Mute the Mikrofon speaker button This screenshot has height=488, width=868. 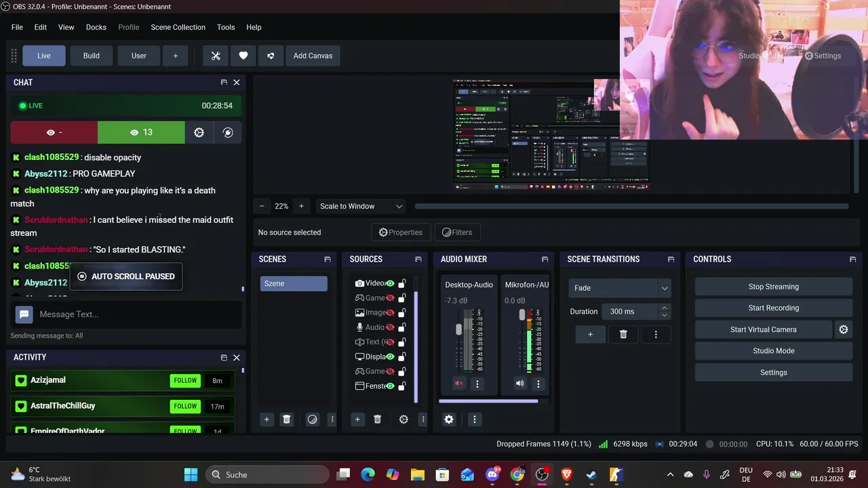click(x=519, y=384)
